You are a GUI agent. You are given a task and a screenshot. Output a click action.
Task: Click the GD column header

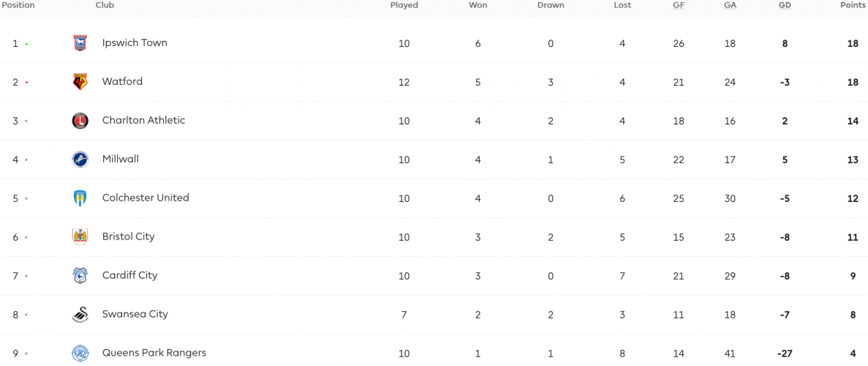tap(785, 5)
